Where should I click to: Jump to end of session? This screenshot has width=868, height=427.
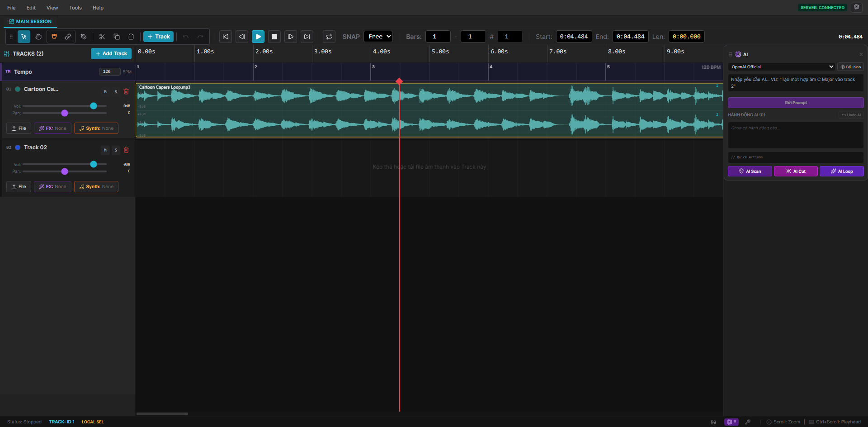(307, 37)
